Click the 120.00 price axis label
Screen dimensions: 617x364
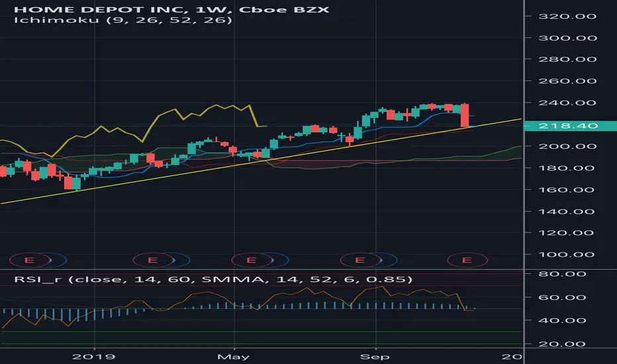point(567,233)
